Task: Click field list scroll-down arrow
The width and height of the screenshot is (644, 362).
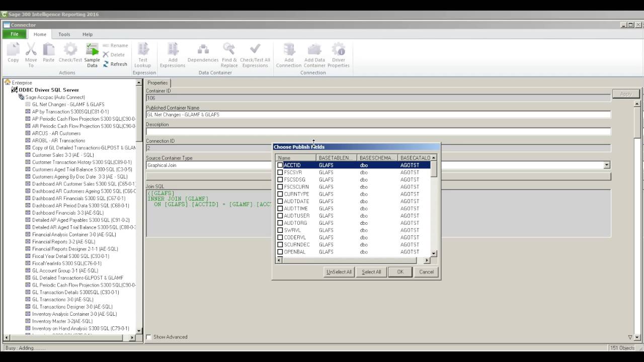Action: 434,253
